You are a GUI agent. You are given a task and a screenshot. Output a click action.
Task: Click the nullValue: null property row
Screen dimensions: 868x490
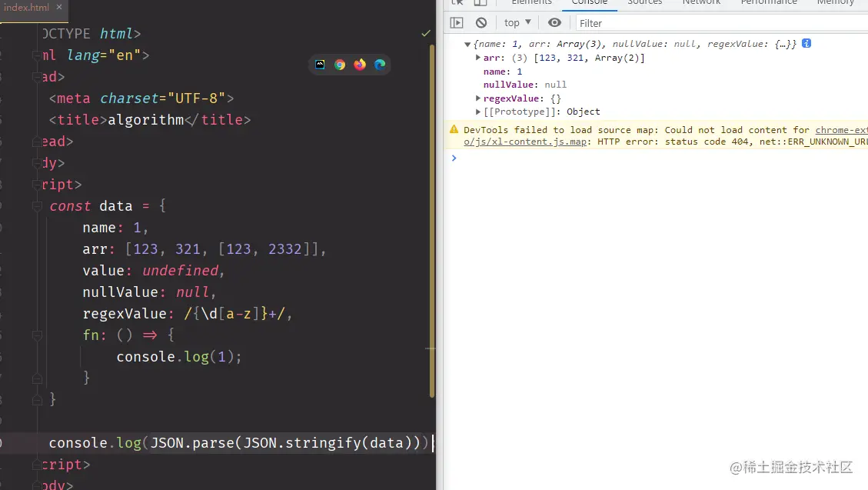click(525, 85)
